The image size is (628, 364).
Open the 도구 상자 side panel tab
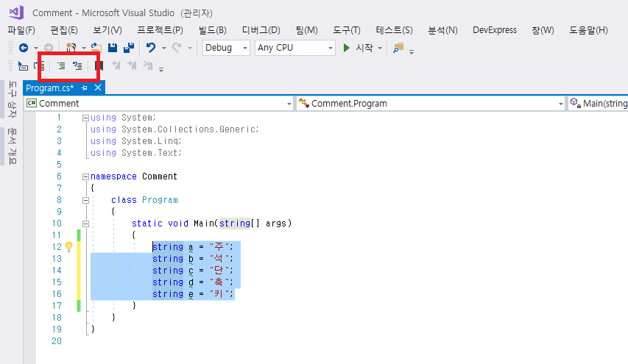13,99
